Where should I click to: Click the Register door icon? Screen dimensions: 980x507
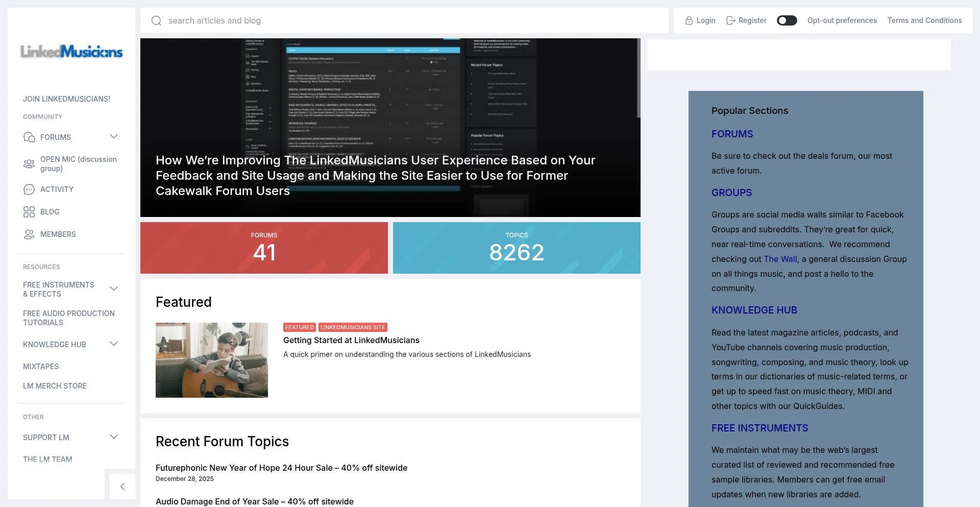(x=731, y=20)
